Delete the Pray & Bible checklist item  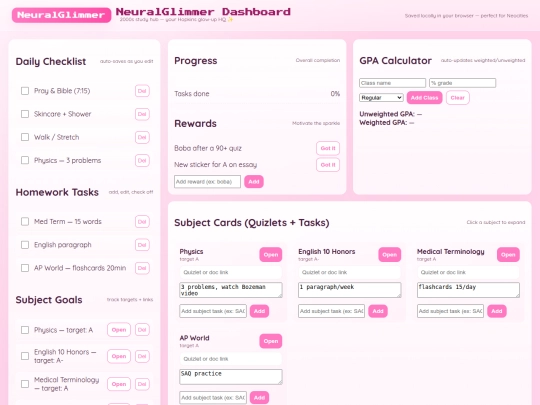pos(142,91)
